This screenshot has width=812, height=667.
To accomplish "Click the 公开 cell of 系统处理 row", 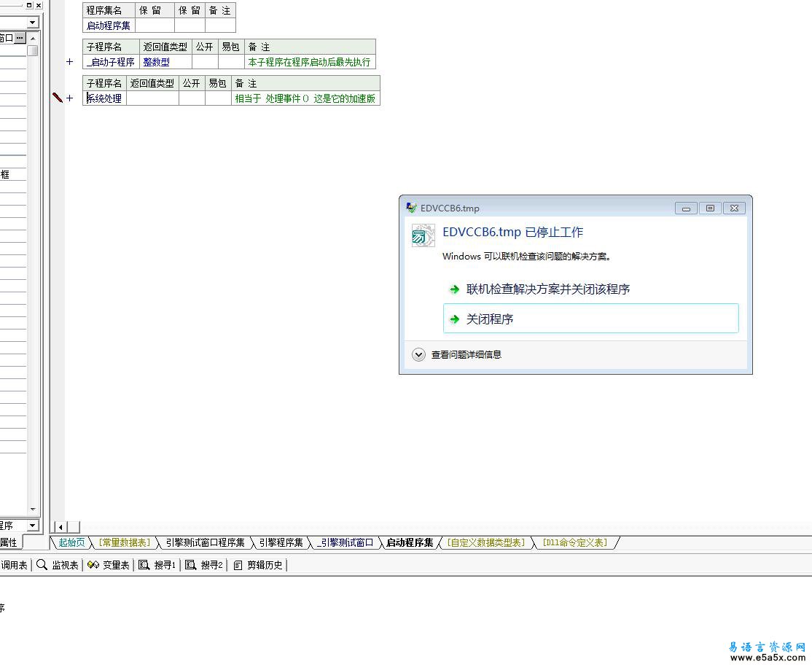I will point(192,98).
